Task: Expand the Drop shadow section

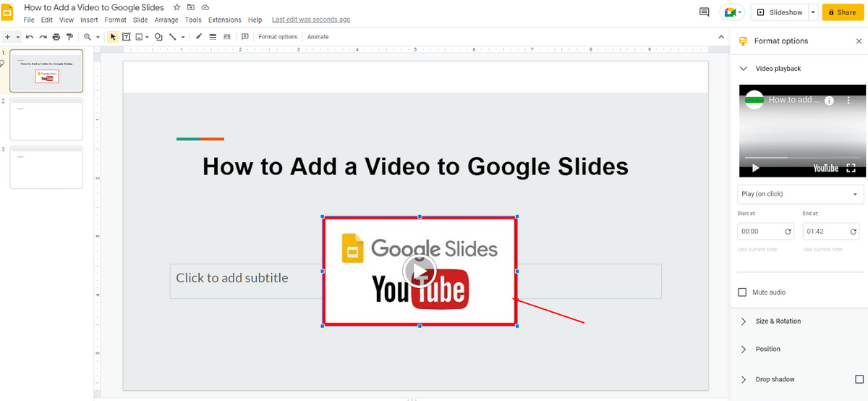Action: [743, 379]
